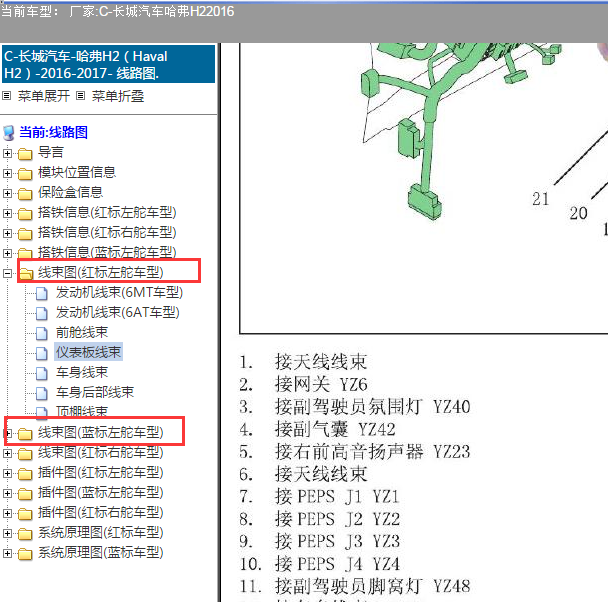Click the 菜单折叠 collapse-all icon

click(x=80, y=95)
